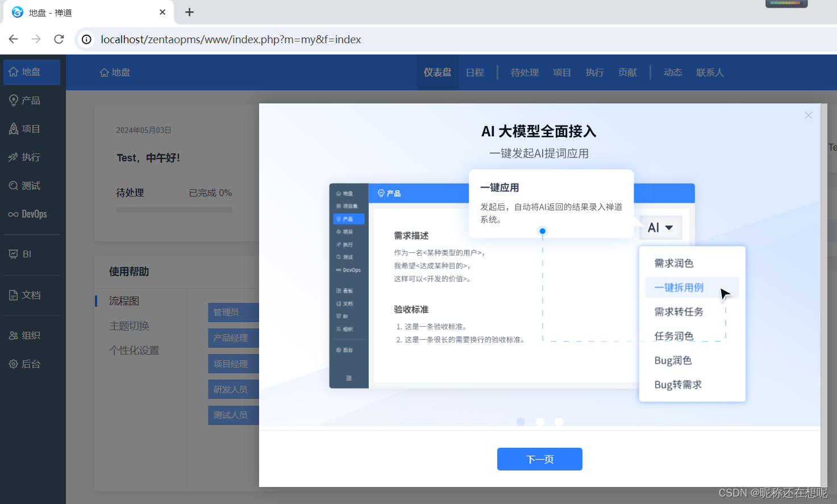837x504 pixels.
Task: Click the dialog vertical scrollbar
Action: coord(824,295)
